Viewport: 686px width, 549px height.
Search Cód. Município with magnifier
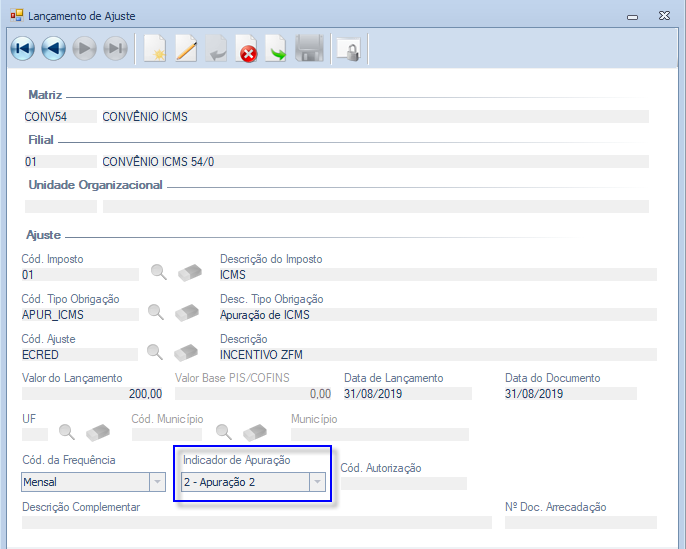[x=224, y=432]
